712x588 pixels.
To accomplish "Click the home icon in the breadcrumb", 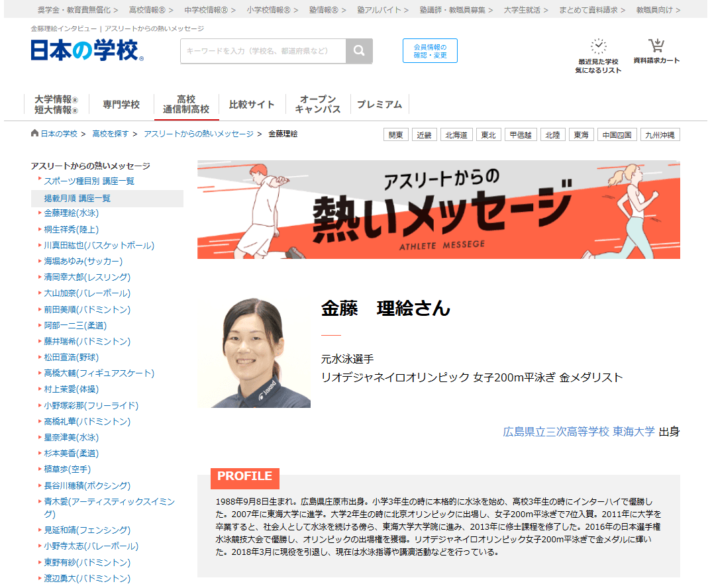I will tap(33, 132).
